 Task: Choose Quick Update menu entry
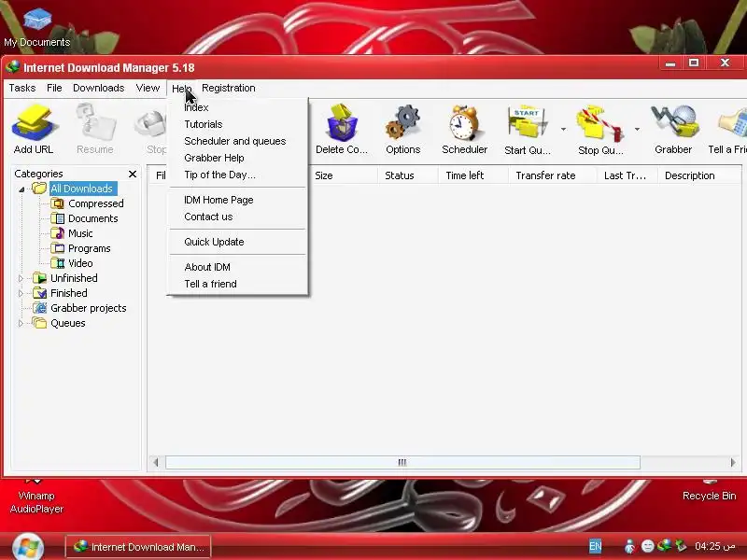click(x=238, y=242)
